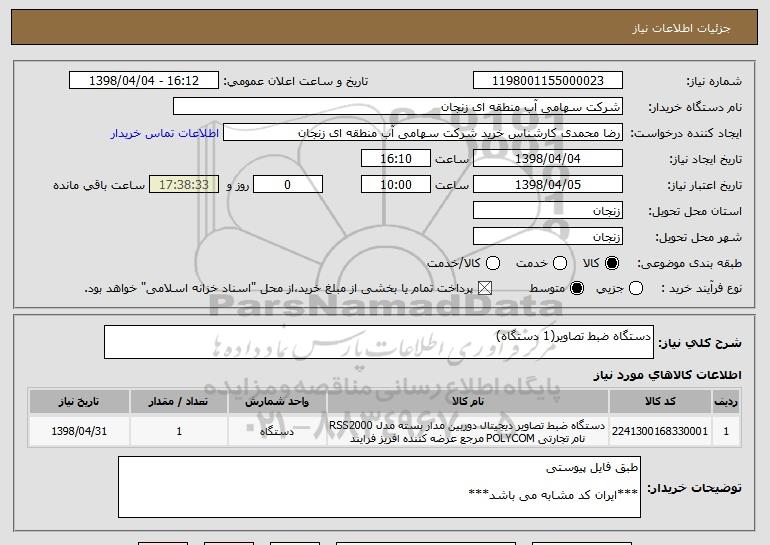Click the RSS2000 POLYCOM item name cell

coord(468,431)
